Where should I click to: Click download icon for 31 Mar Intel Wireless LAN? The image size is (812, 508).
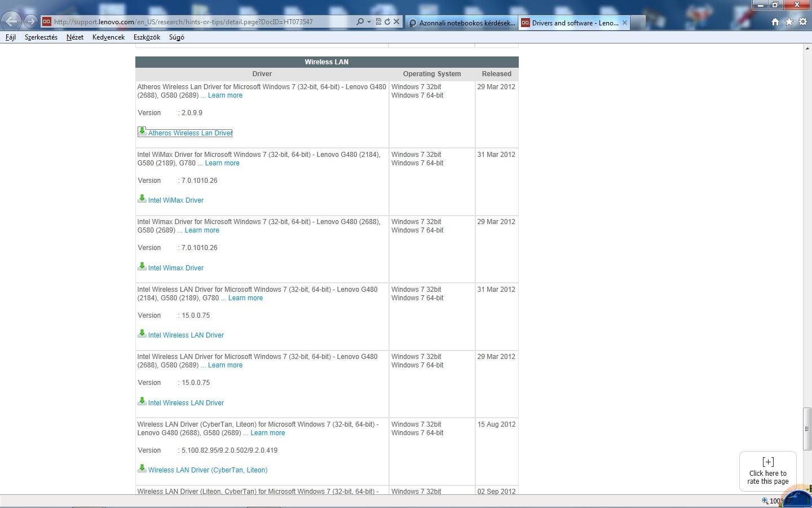142,334
